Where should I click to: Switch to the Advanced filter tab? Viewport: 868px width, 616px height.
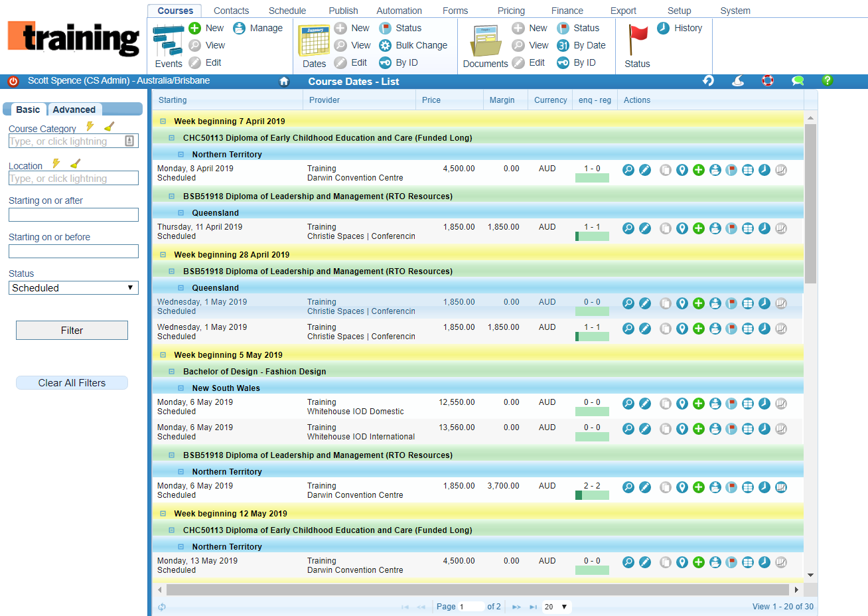74,110
